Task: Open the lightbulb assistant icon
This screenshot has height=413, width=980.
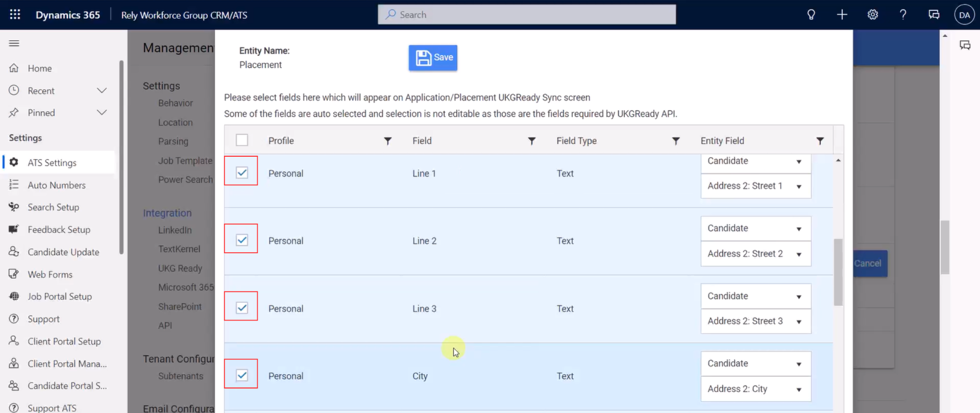Action: point(811,14)
